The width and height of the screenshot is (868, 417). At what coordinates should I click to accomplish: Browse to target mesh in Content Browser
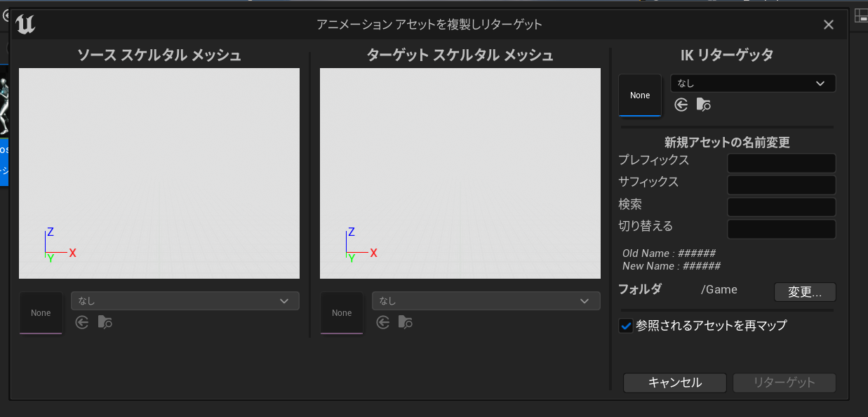[x=406, y=322]
